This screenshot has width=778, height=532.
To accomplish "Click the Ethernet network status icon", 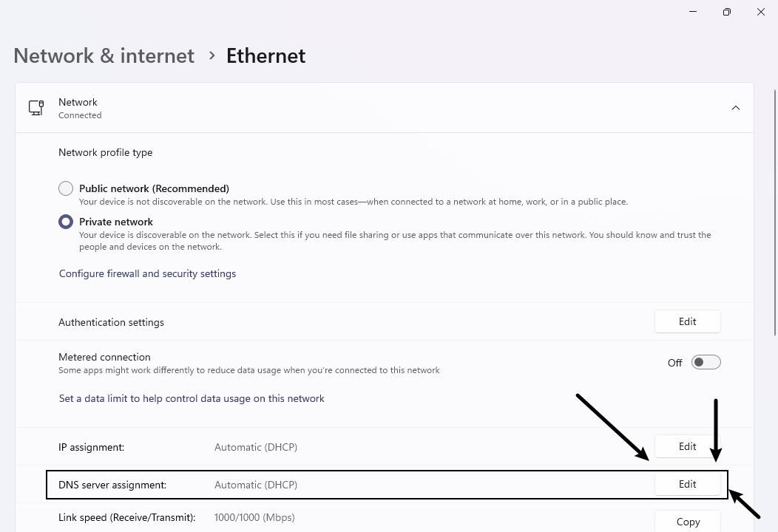I will click(36, 107).
